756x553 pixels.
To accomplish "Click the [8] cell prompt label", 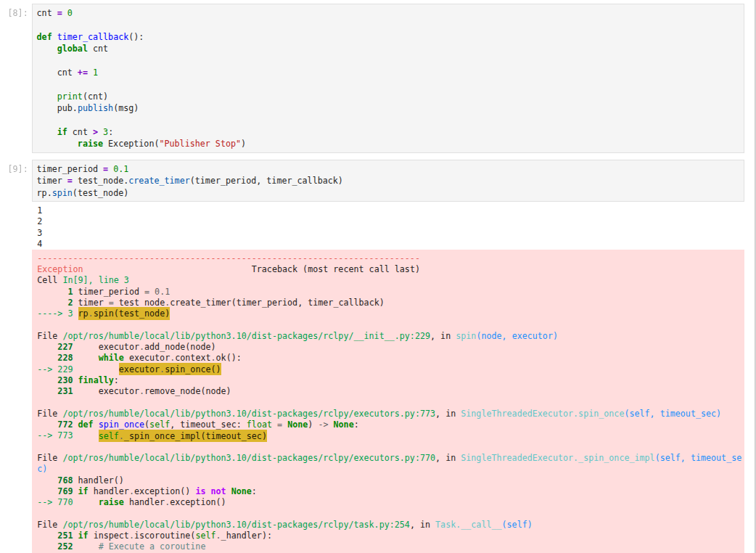I will [17, 13].
